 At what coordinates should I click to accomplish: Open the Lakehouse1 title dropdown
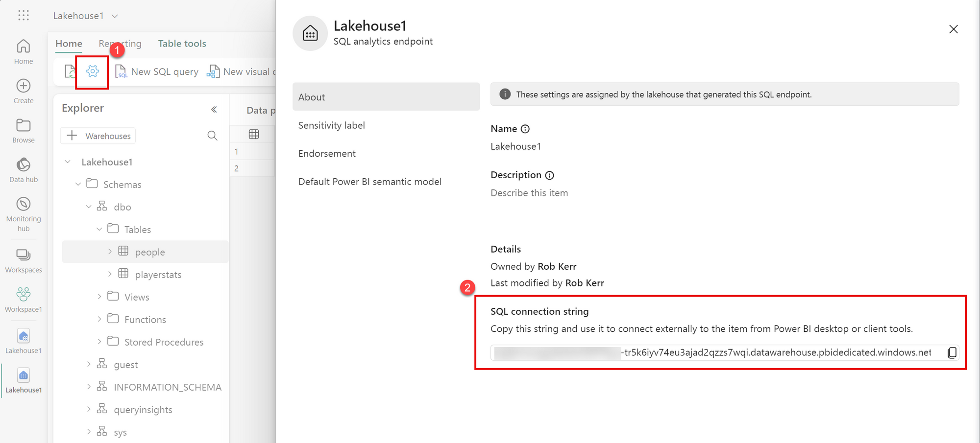pos(115,16)
